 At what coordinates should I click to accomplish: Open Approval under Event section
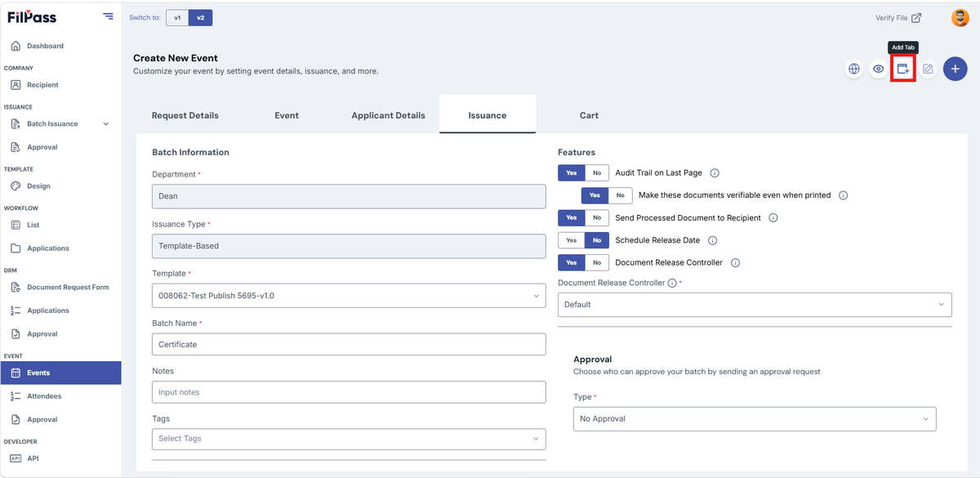click(x=42, y=419)
